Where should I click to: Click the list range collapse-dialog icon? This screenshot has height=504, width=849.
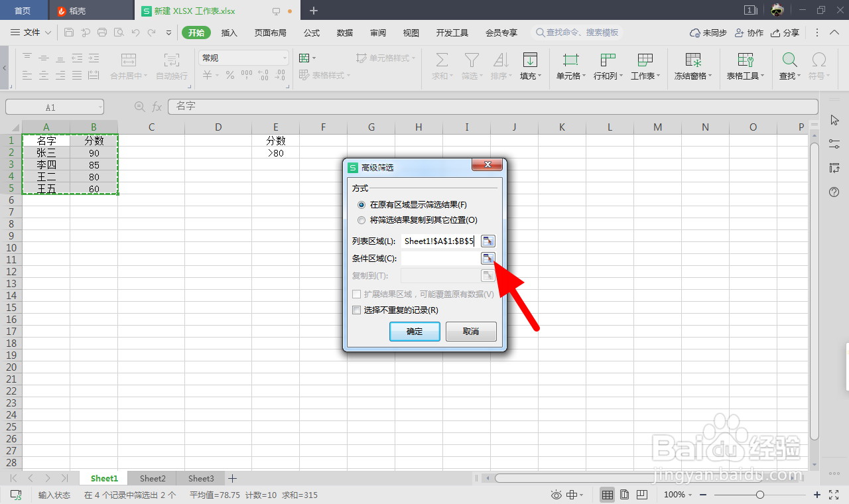click(488, 241)
